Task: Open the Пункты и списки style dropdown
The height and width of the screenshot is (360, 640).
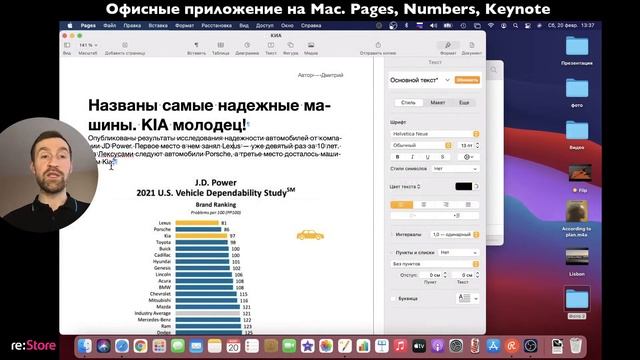Action: (458, 253)
